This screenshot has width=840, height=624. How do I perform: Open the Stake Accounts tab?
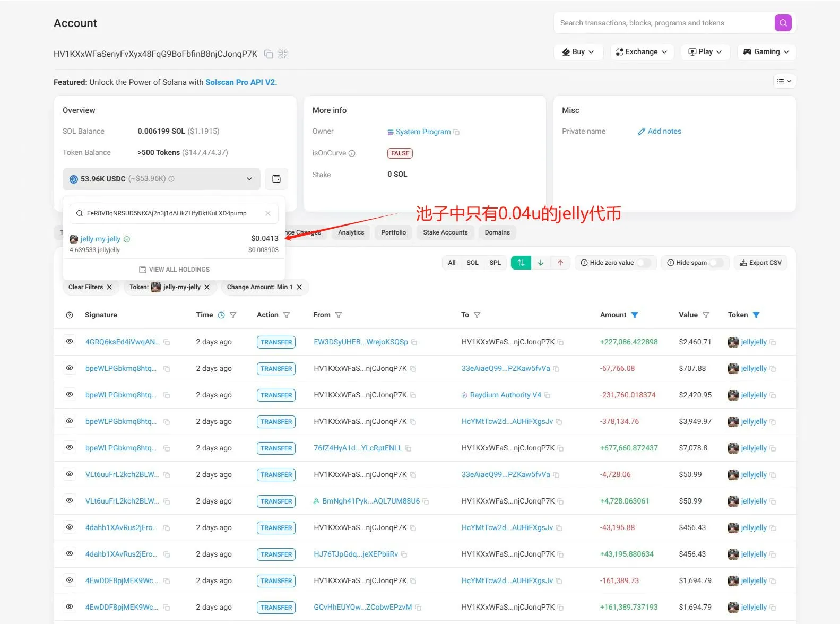tap(445, 232)
